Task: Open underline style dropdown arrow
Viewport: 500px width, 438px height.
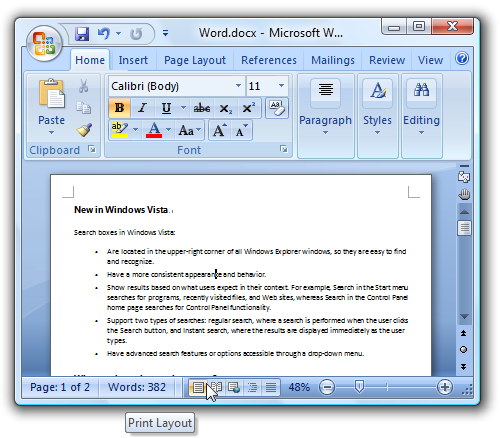Action: pos(183,108)
